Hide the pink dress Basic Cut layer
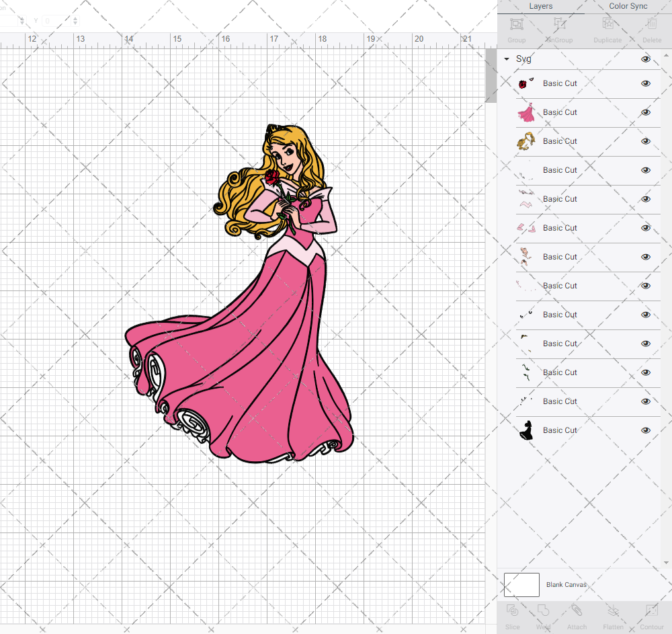 pyautogui.click(x=646, y=112)
